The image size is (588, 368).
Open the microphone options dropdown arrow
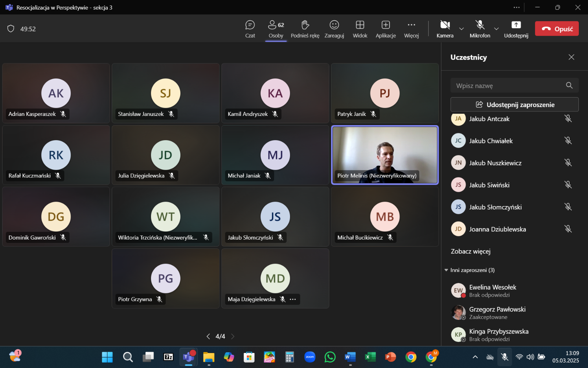[x=496, y=29]
